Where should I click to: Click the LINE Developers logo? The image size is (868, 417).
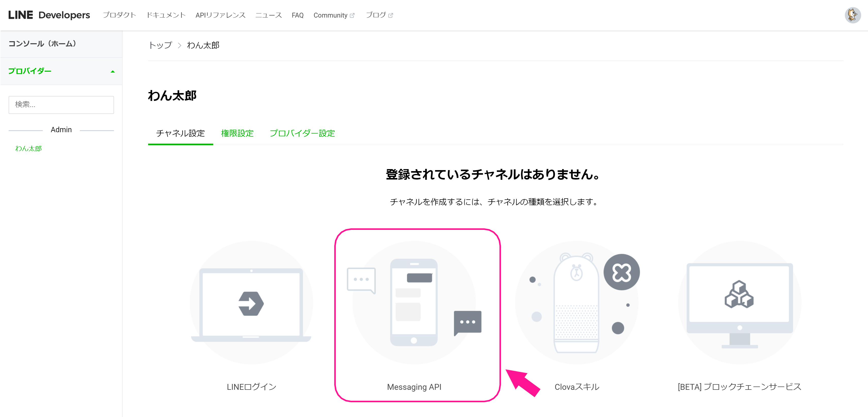pos(49,15)
